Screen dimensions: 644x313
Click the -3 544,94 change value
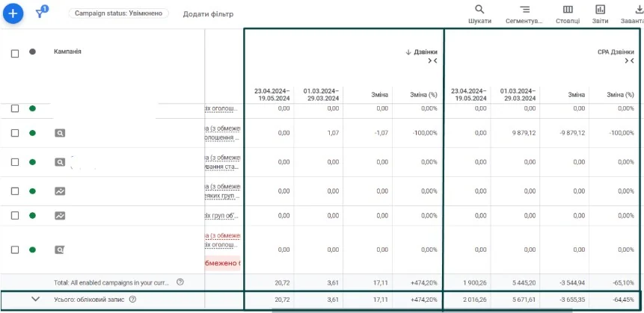point(571,282)
